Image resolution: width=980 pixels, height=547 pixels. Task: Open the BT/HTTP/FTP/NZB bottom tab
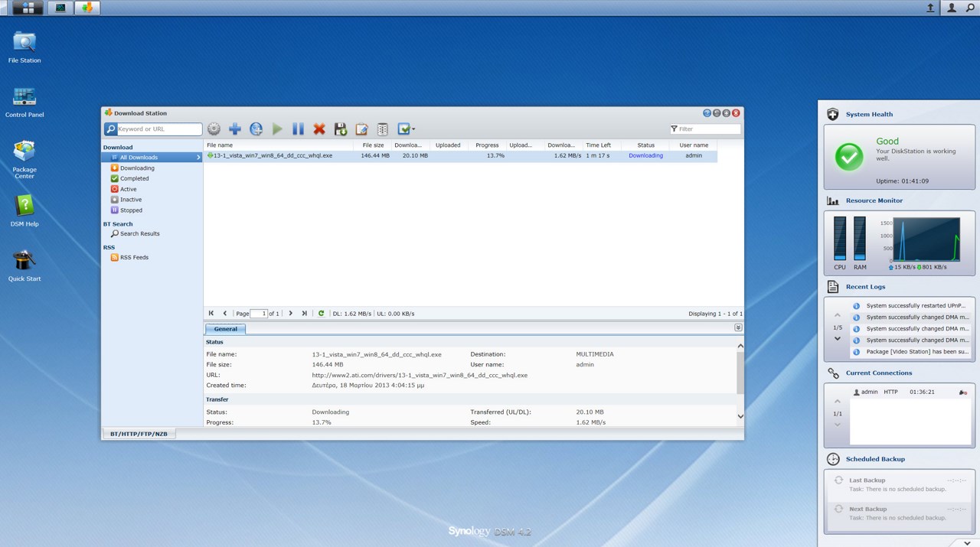tap(139, 434)
